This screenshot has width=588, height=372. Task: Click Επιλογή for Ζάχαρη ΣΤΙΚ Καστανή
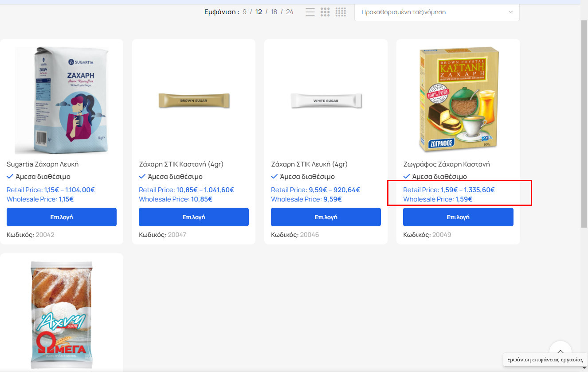[x=194, y=217]
